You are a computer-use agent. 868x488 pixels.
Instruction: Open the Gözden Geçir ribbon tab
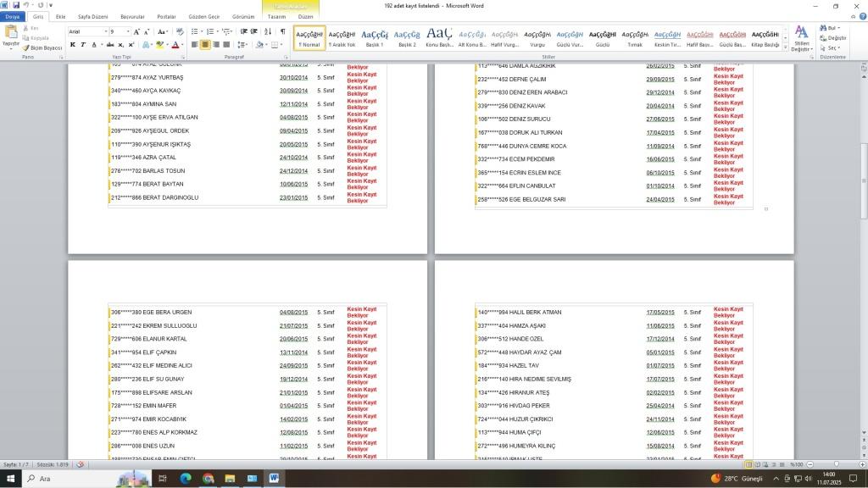pos(203,17)
